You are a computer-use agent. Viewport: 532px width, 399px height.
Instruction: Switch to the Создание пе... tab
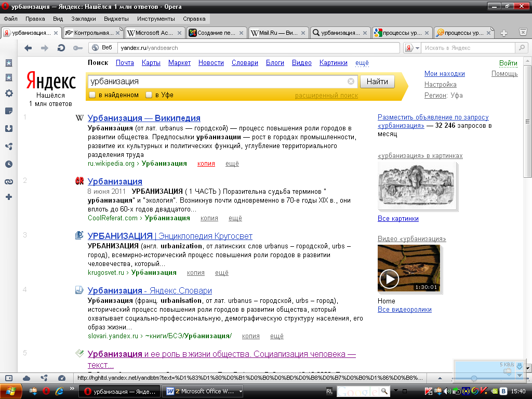pyautogui.click(x=216, y=33)
